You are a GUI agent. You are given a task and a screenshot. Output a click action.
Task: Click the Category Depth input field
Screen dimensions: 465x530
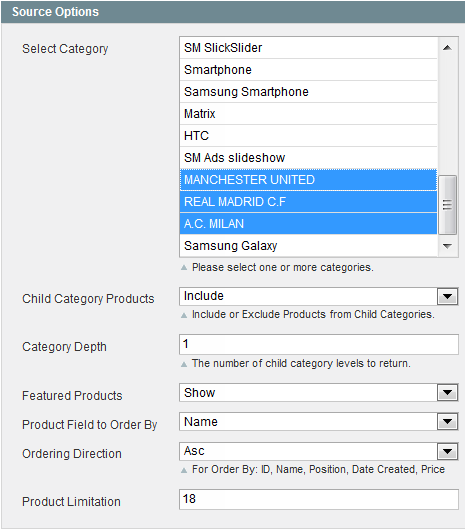point(319,344)
